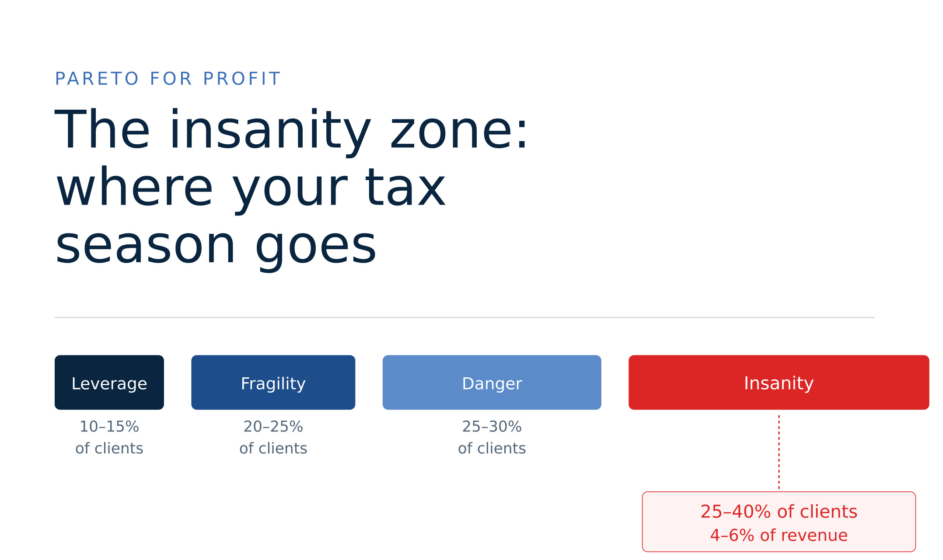The width and height of the screenshot is (943, 560).
Task: Click the 'Pareto for Profit' subtitle
Action: tap(168, 79)
